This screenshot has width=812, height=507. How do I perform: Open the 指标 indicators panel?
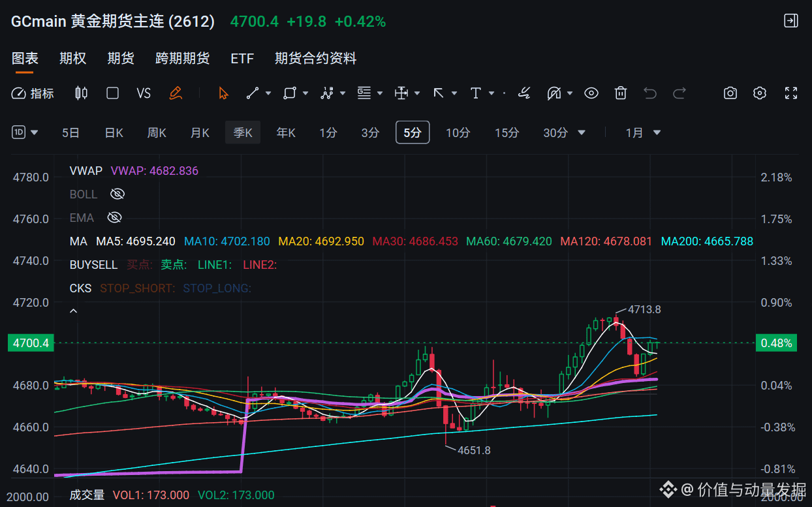[x=33, y=93]
